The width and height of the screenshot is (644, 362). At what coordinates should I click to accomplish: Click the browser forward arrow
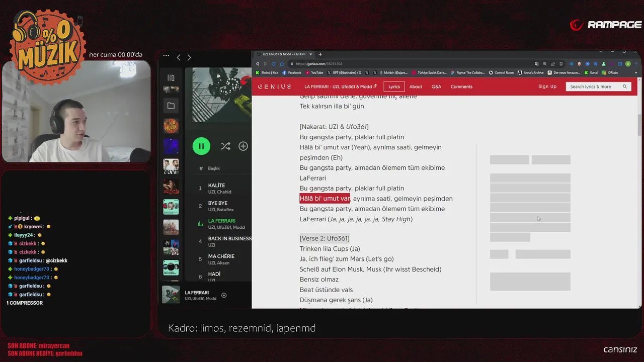click(265, 64)
